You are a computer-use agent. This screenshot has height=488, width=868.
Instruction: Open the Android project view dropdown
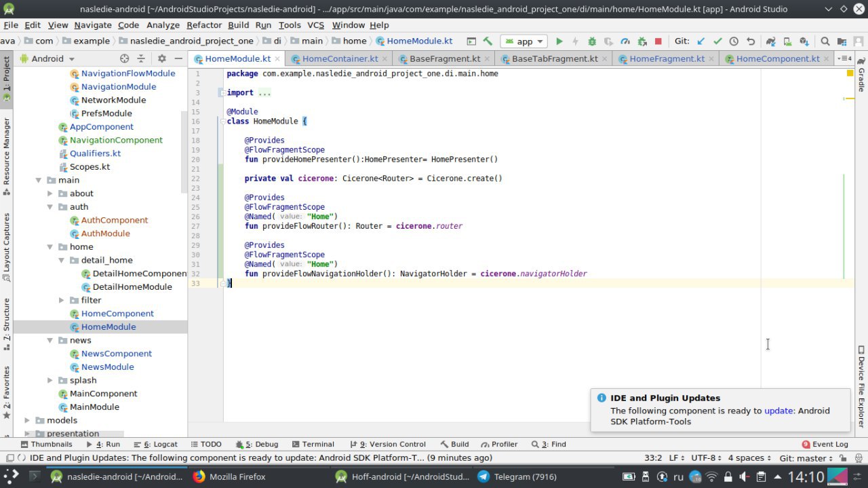click(47, 58)
